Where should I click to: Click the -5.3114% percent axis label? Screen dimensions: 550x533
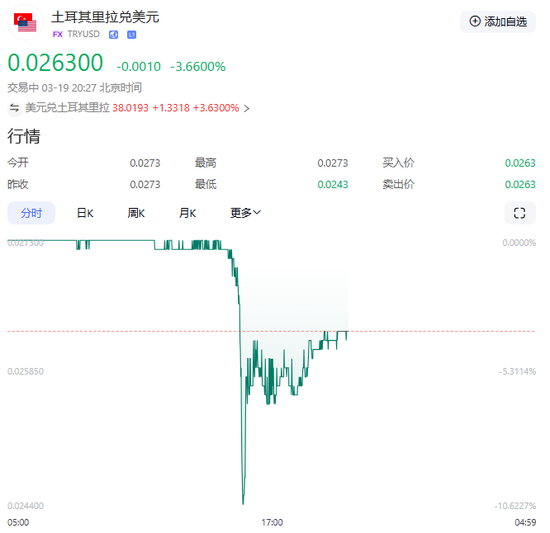point(517,371)
